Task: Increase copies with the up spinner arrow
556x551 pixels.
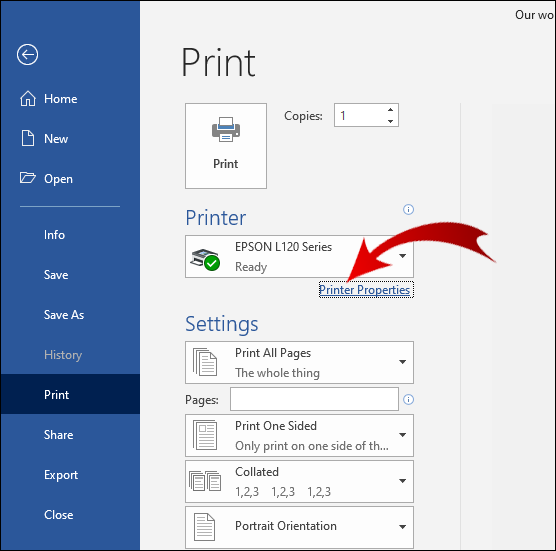Action: click(390, 110)
